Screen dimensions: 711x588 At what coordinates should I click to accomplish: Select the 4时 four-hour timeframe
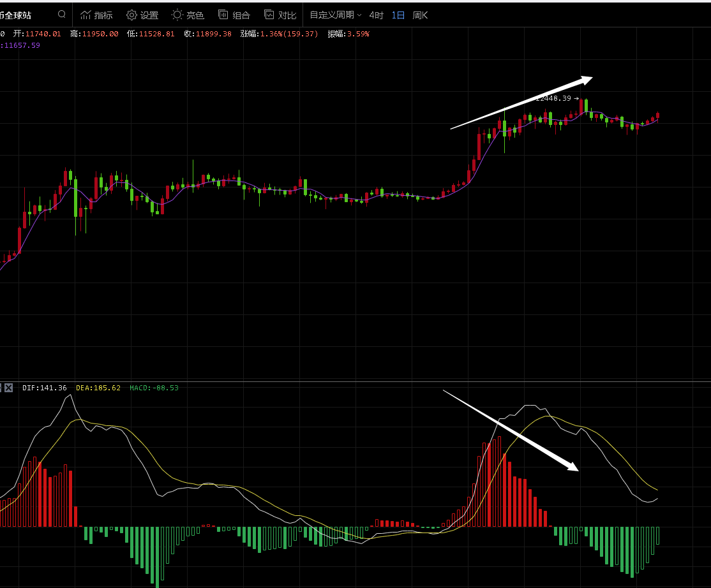377,15
